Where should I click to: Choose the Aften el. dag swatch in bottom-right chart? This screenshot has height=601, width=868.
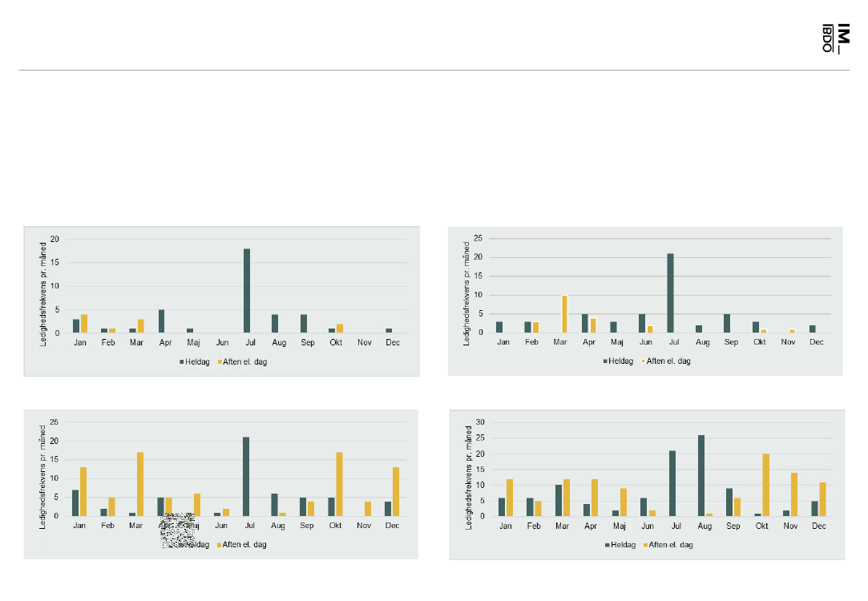pos(645,545)
